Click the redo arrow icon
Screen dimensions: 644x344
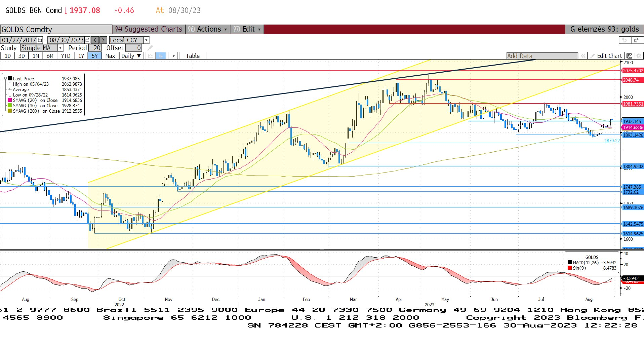(636, 40)
